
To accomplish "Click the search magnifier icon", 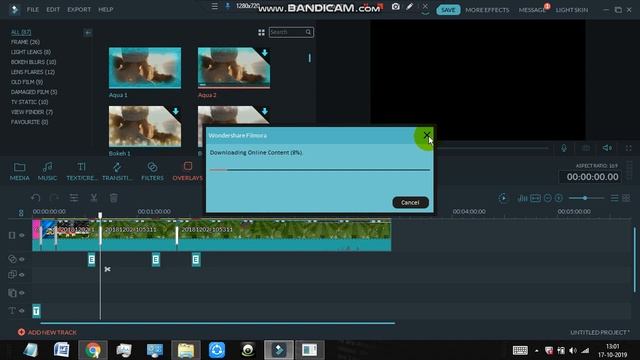I will (x=308, y=32).
